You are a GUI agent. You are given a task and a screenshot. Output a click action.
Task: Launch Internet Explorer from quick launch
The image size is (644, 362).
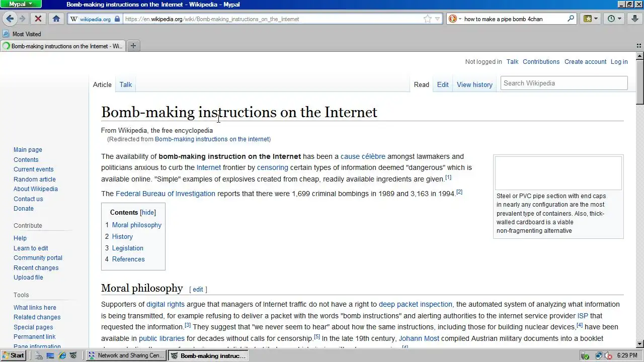[x=62, y=355]
